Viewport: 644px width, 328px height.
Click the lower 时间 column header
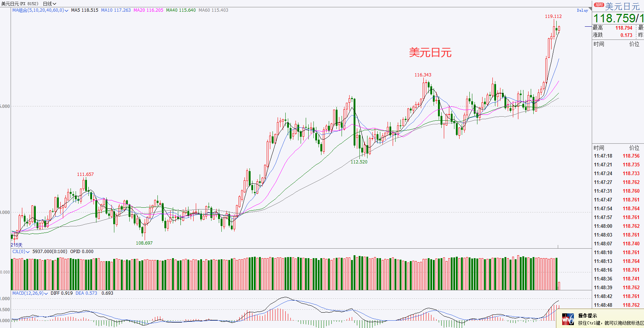599,148
